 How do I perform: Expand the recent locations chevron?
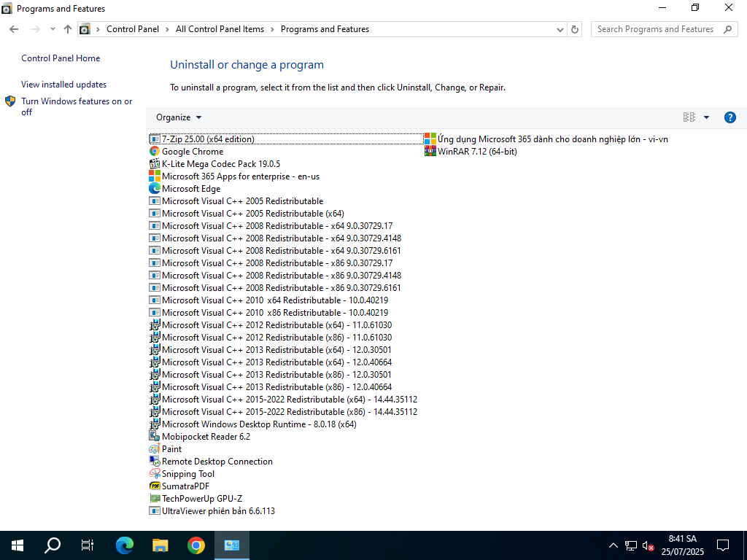(53, 29)
